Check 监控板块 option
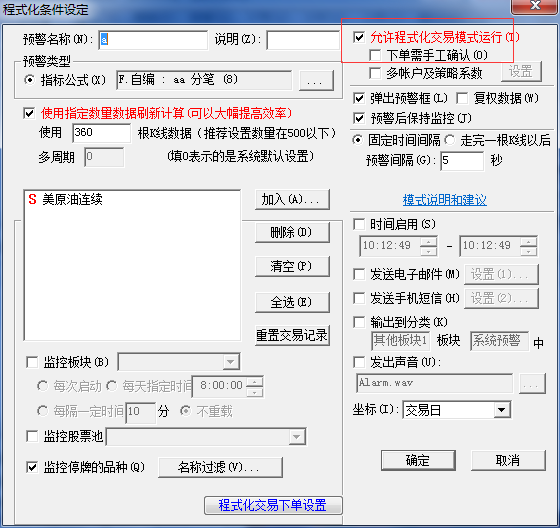The width and height of the screenshot is (560, 528). (x=32, y=362)
